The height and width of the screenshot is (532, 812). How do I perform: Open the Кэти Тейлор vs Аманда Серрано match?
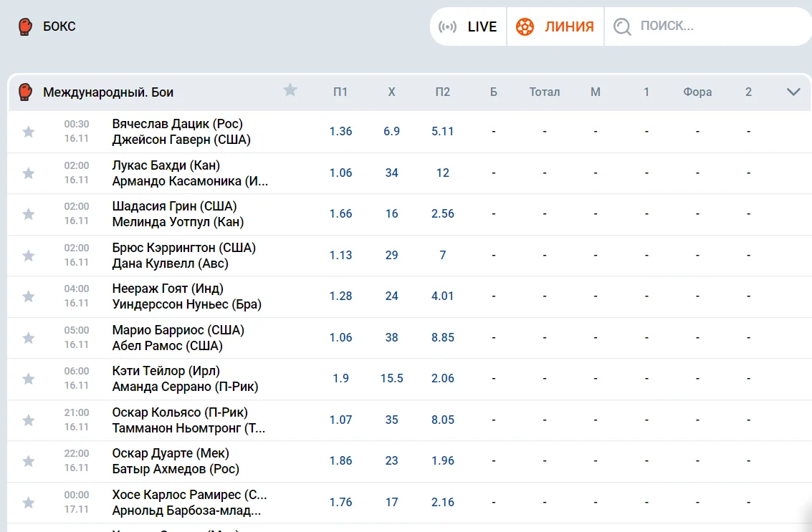(x=186, y=379)
